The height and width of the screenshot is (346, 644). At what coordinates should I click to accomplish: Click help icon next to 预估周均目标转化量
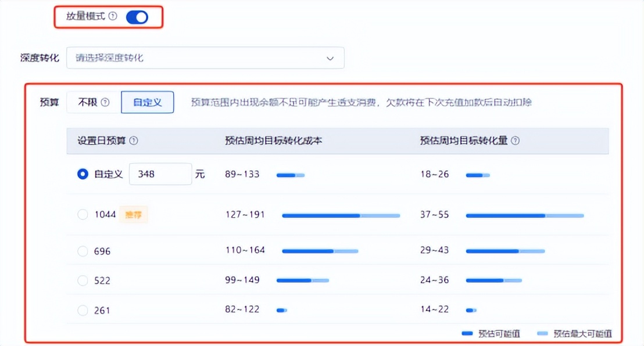point(515,140)
